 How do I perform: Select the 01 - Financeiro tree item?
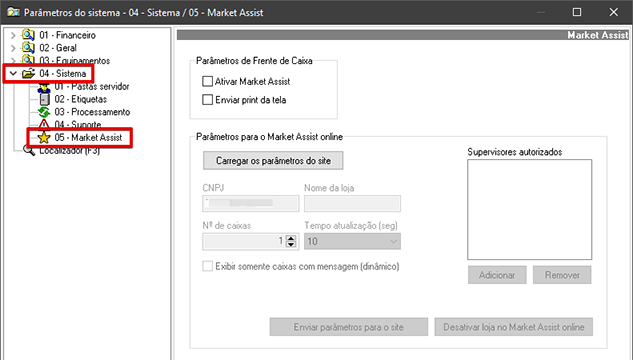click(67, 35)
